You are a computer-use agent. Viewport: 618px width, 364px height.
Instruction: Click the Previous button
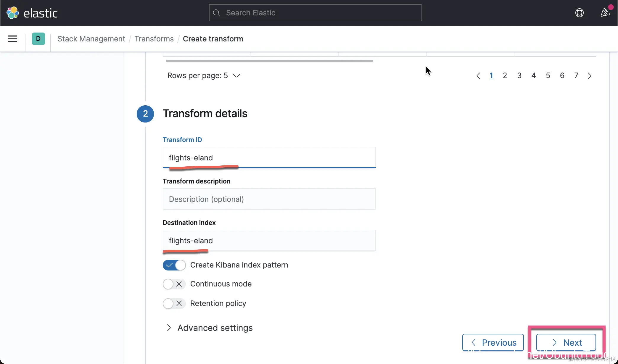point(493,342)
